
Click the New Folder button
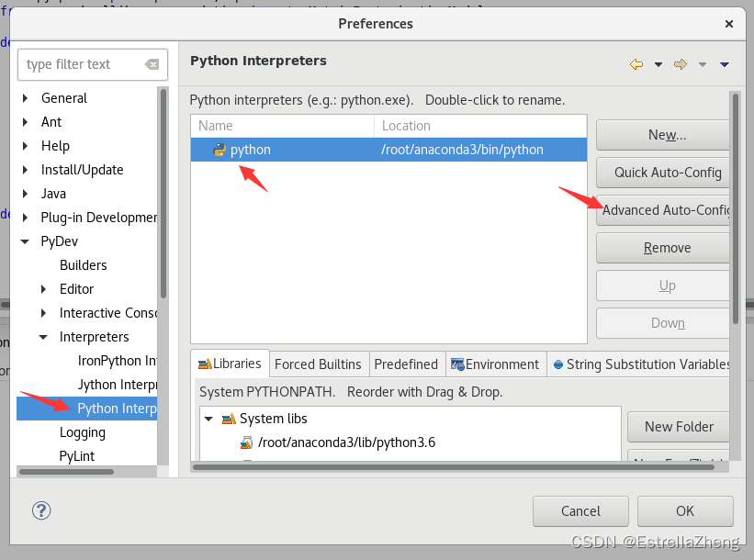tap(678, 427)
